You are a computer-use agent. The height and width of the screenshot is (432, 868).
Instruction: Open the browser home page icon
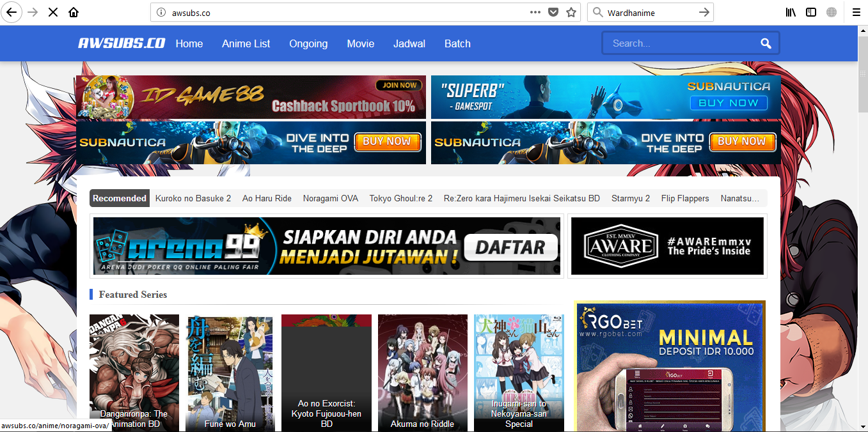74,12
